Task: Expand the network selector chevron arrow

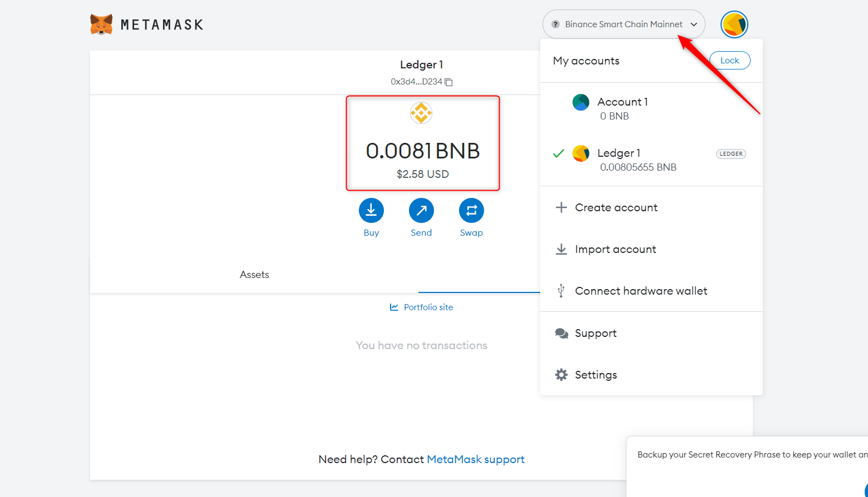Action: click(x=694, y=24)
